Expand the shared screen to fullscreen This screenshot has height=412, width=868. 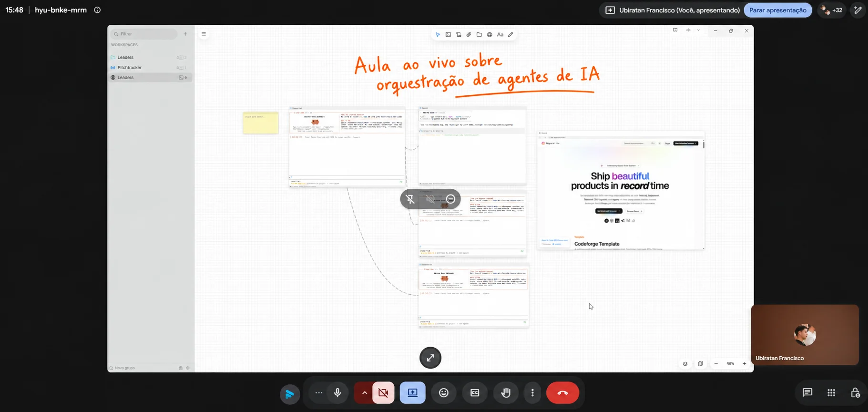coord(430,358)
